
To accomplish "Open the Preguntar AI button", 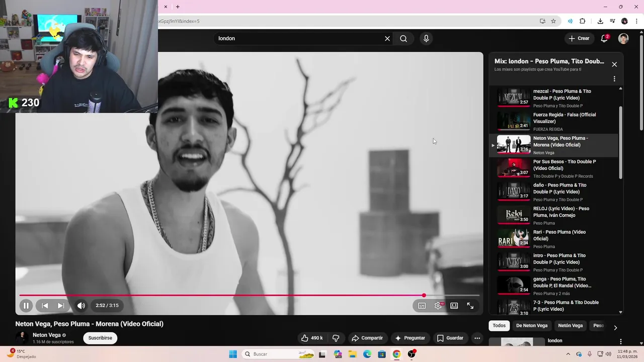I will pyautogui.click(x=411, y=338).
